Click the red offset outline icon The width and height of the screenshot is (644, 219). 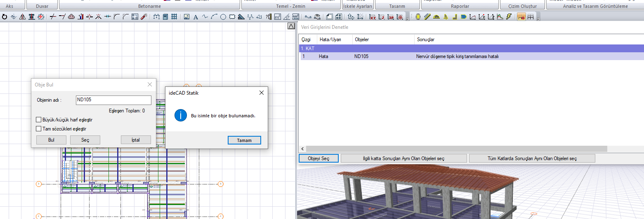[x=71, y=17]
